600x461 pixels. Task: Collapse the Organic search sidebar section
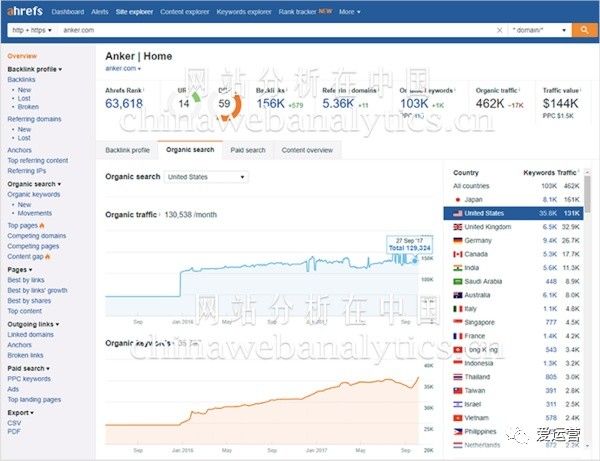[34, 184]
